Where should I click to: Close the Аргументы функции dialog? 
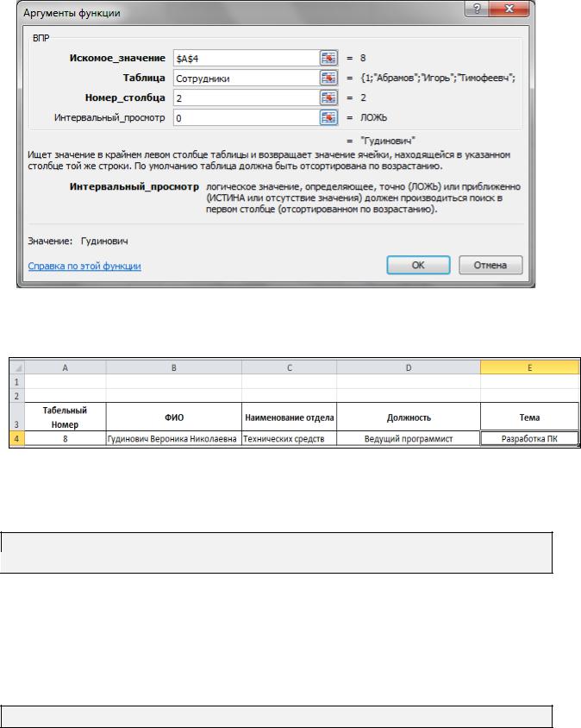[x=509, y=9]
